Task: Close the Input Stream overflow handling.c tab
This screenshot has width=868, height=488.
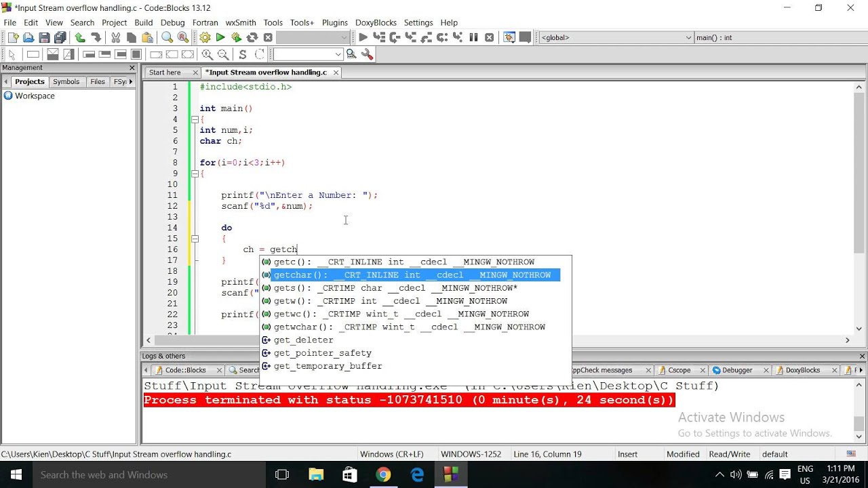Action: coord(335,73)
